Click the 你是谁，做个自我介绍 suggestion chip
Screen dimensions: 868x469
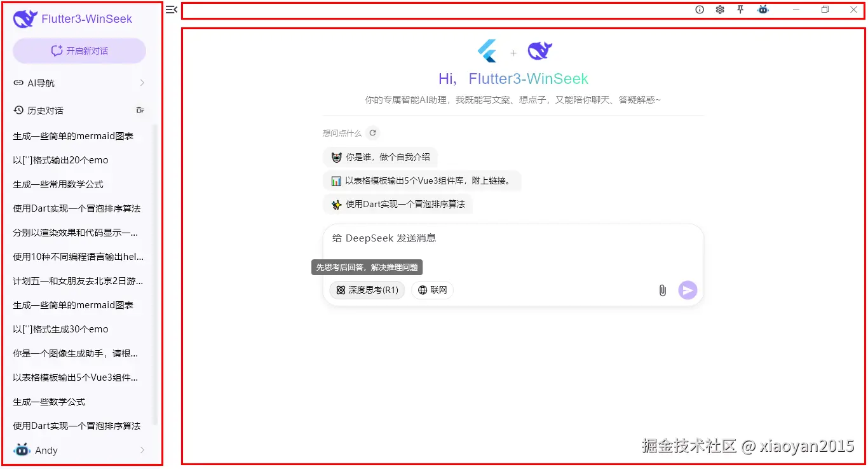pyautogui.click(x=380, y=157)
